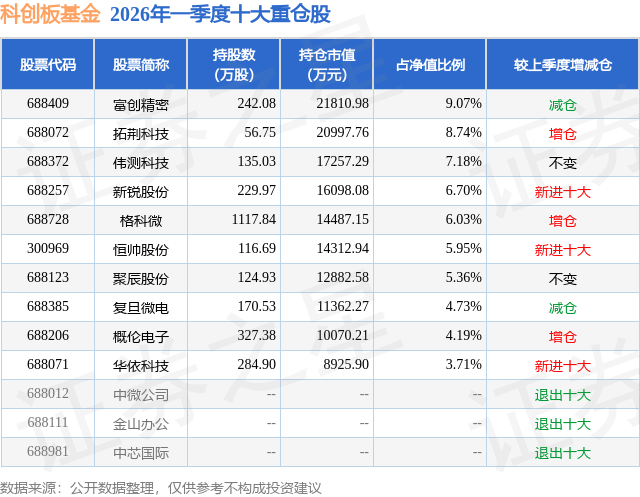The image size is (640, 497).
Task: Click share count 170.53
Action: tap(257, 306)
